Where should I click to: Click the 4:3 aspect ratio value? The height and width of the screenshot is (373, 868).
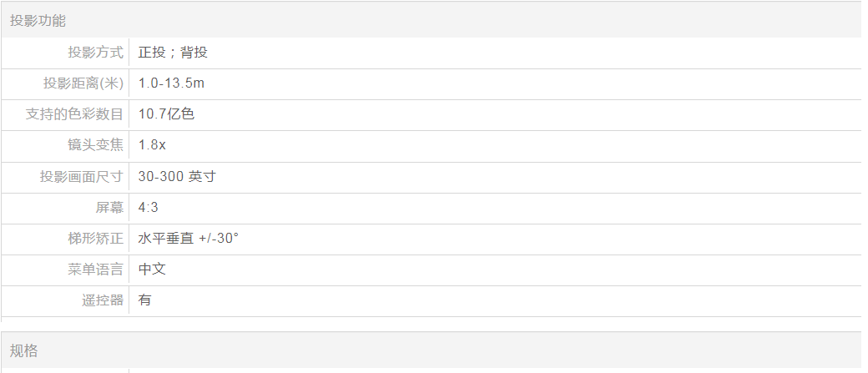tap(149, 208)
